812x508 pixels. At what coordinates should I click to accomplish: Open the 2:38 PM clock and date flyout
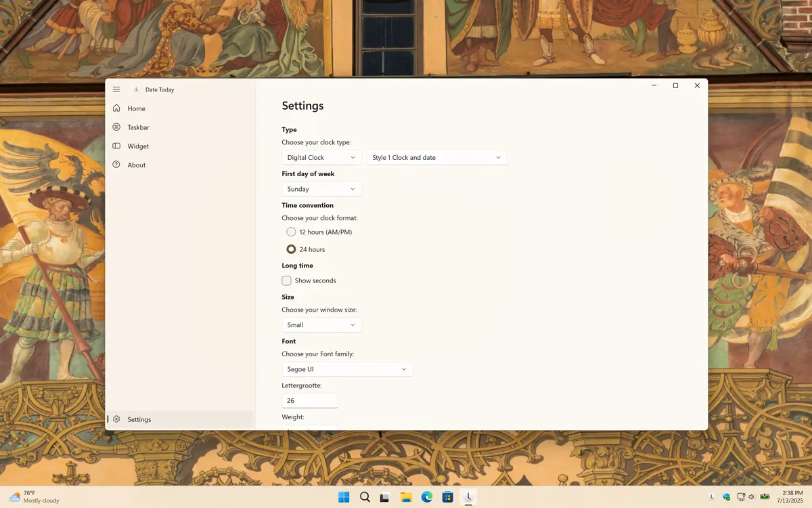tap(792, 497)
